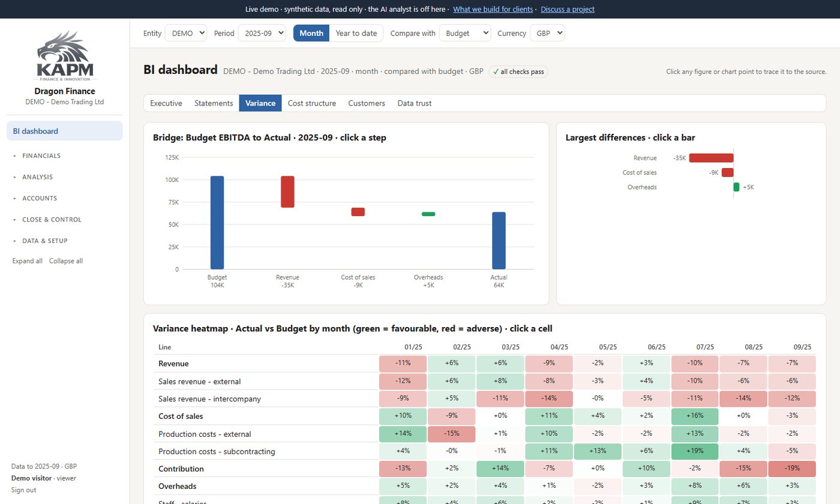
Task: Expand the Accounts sidebar section
Action: click(65, 199)
